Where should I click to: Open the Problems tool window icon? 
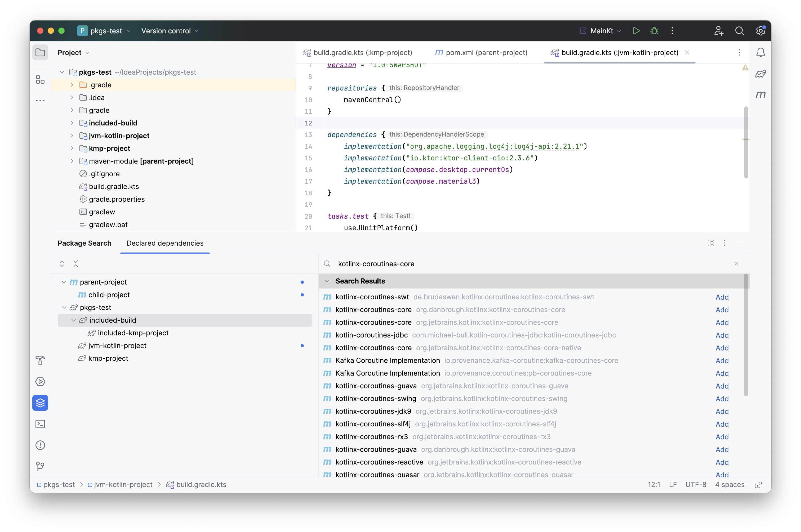(40, 445)
